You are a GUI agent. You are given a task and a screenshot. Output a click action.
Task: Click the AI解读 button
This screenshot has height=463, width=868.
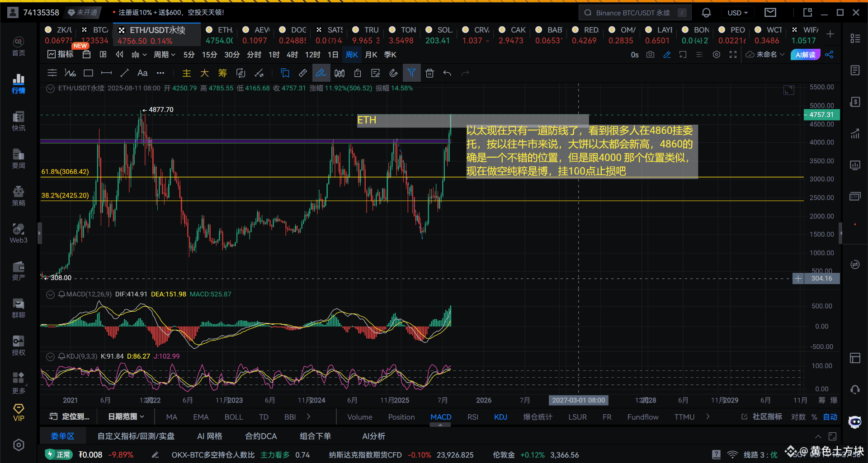806,55
